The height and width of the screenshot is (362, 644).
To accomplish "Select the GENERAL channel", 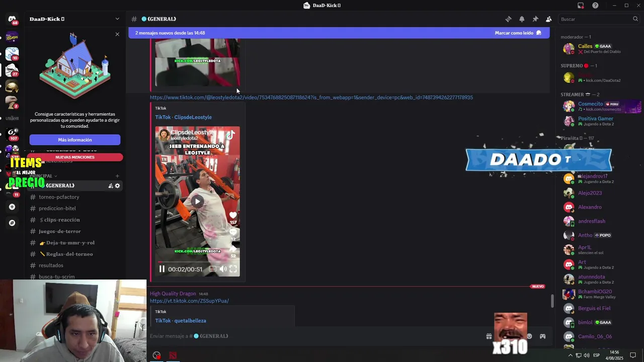I will coord(75,186).
